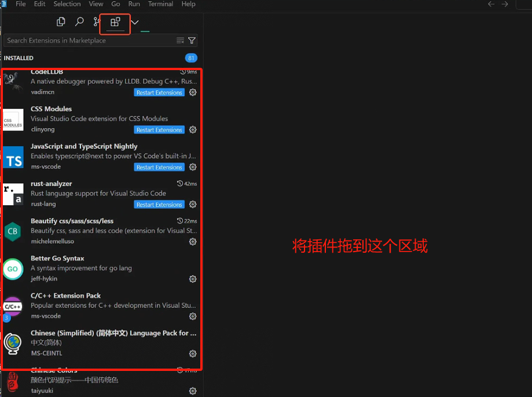Click the 42ms activation time of rust-analyzer
Viewport: 532px width, 397px height.
point(187,184)
